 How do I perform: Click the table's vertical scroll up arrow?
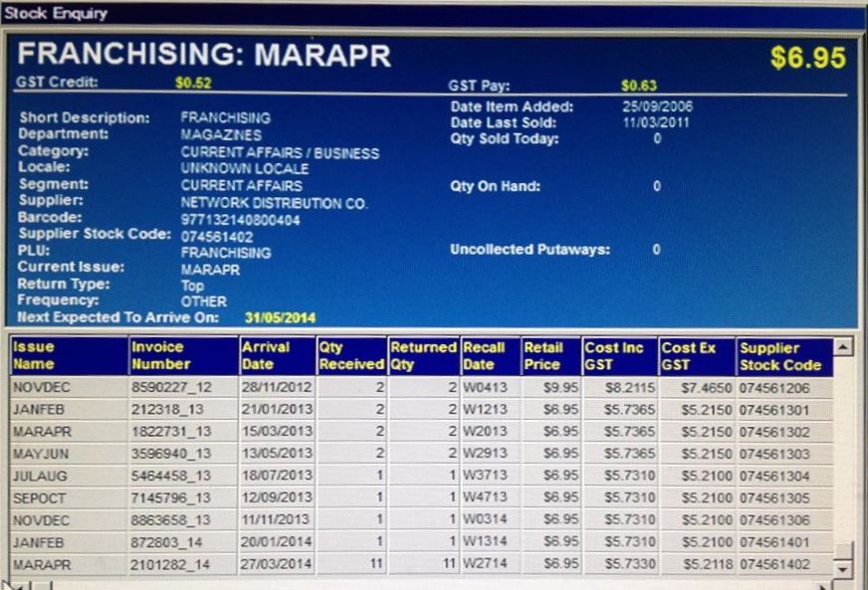point(843,348)
